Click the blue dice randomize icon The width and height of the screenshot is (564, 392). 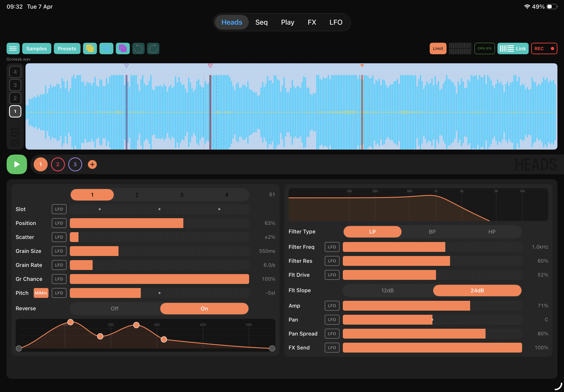pyautogui.click(x=106, y=49)
